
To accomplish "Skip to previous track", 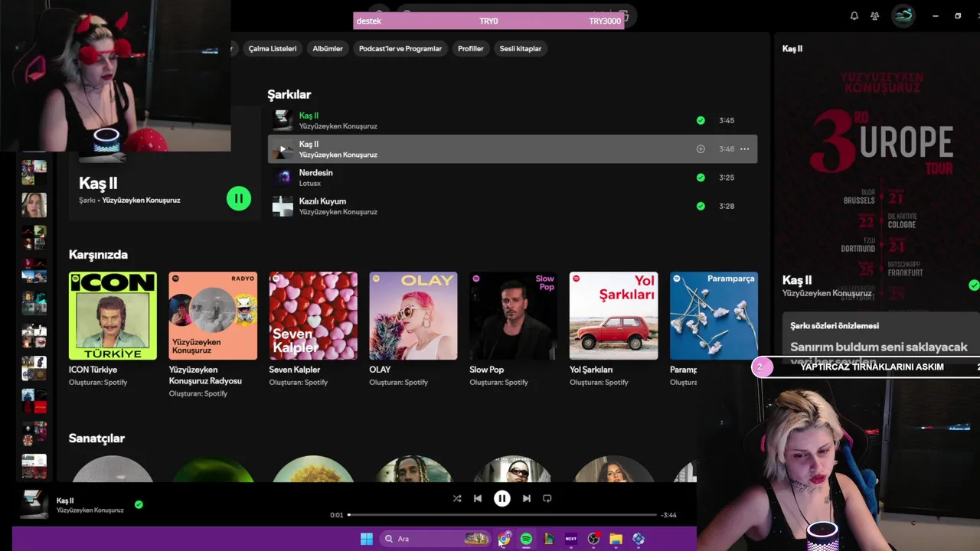I will [x=478, y=498].
